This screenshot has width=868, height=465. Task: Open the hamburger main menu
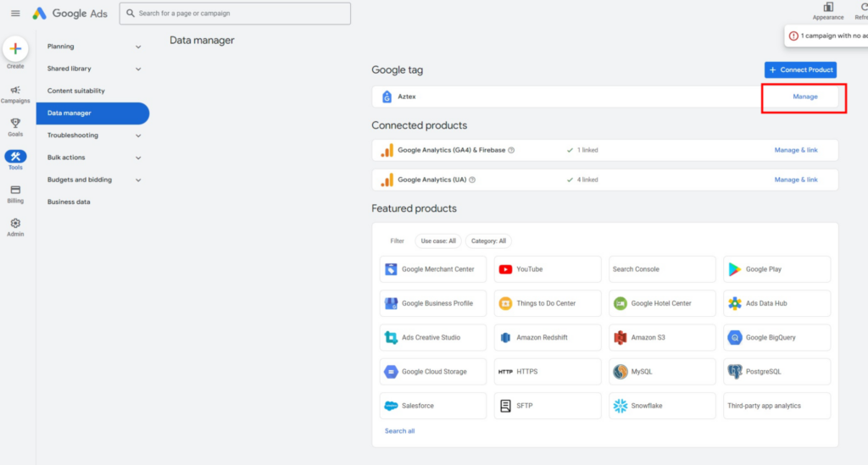tap(15, 14)
